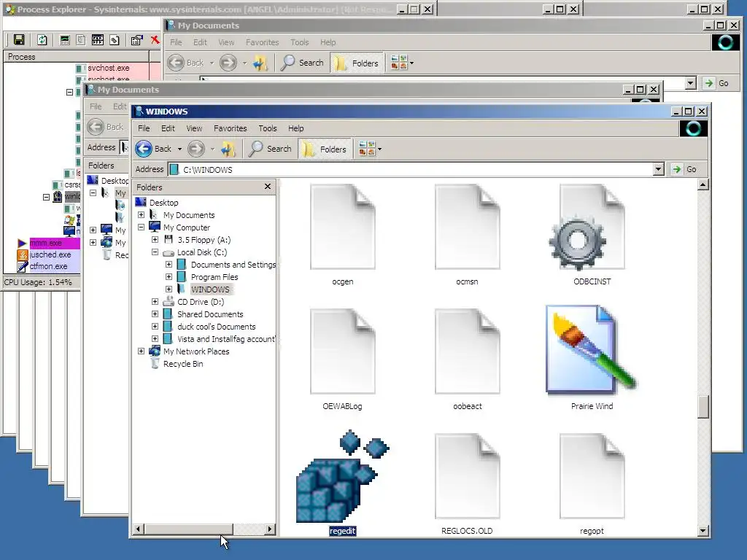Open View menu in the WINDOWS window
Screen dimensions: 747x560
[194, 128]
